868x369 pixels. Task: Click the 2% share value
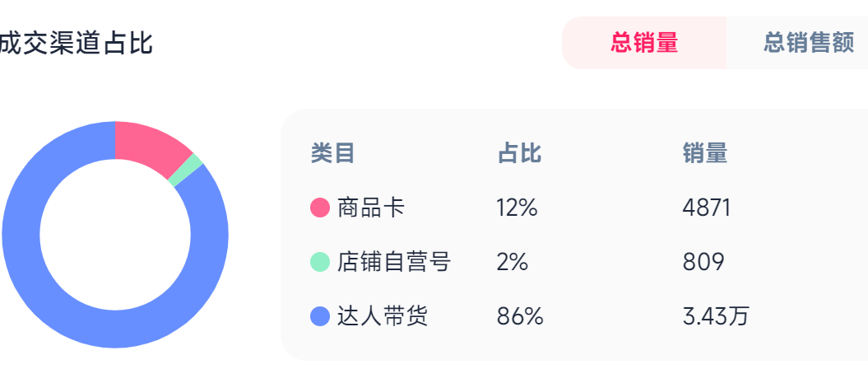[512, 263]
